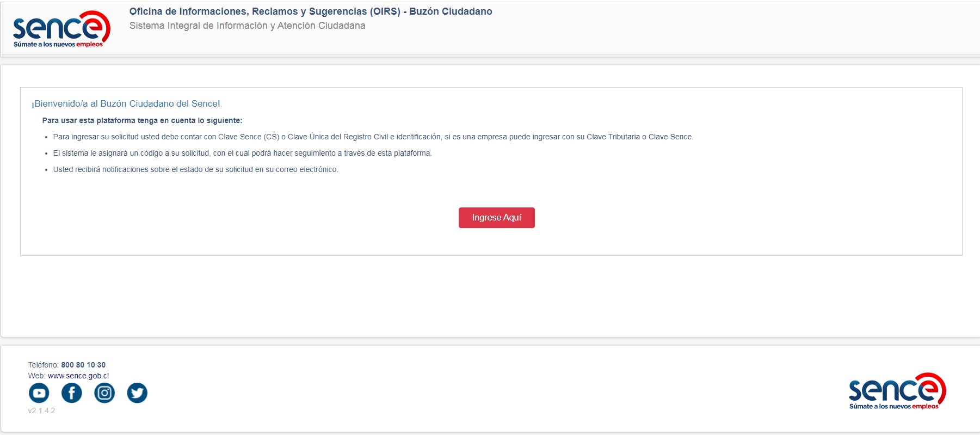Click the version label v2.1.4.2
980x435 pixels.
(41, 411)
